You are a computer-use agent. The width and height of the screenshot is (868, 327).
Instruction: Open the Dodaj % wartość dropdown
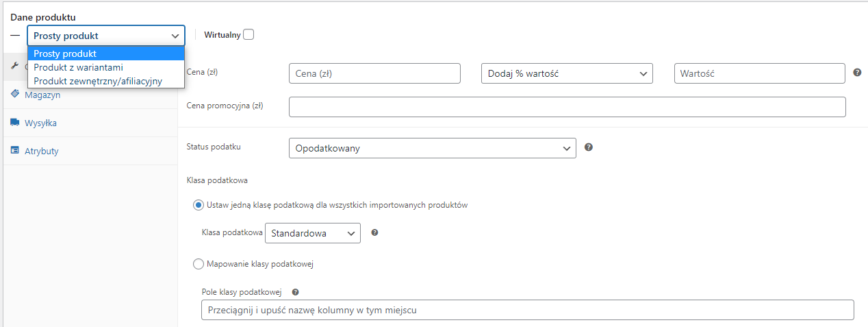(567, 73)
